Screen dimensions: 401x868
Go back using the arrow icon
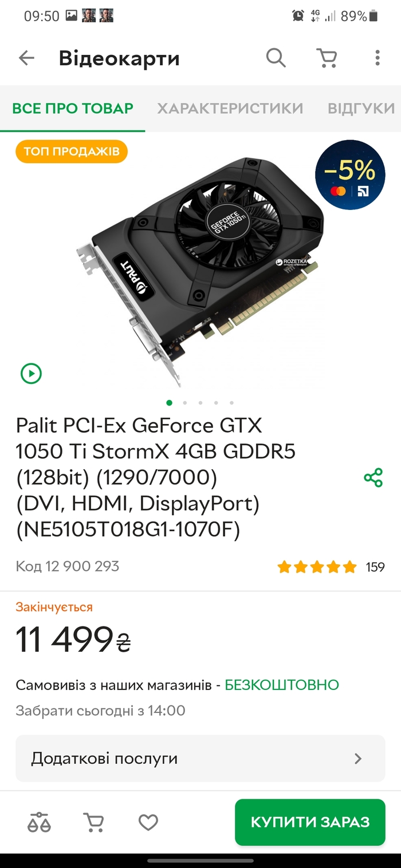click(x=26, y=58)
